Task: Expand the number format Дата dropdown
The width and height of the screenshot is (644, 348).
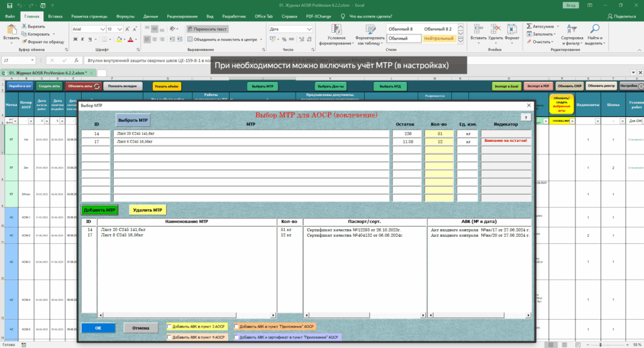Action: click(x=309, y=29)
